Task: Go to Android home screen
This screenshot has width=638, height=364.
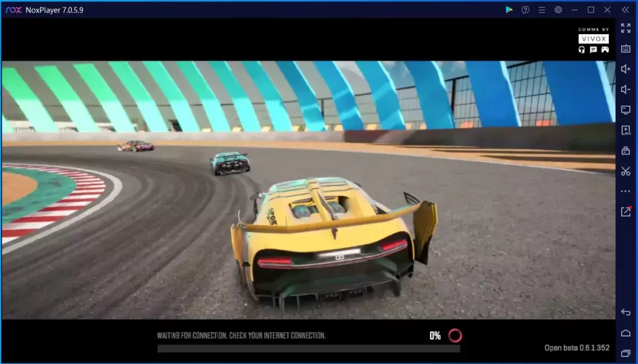Action: (x=626, y=333)
